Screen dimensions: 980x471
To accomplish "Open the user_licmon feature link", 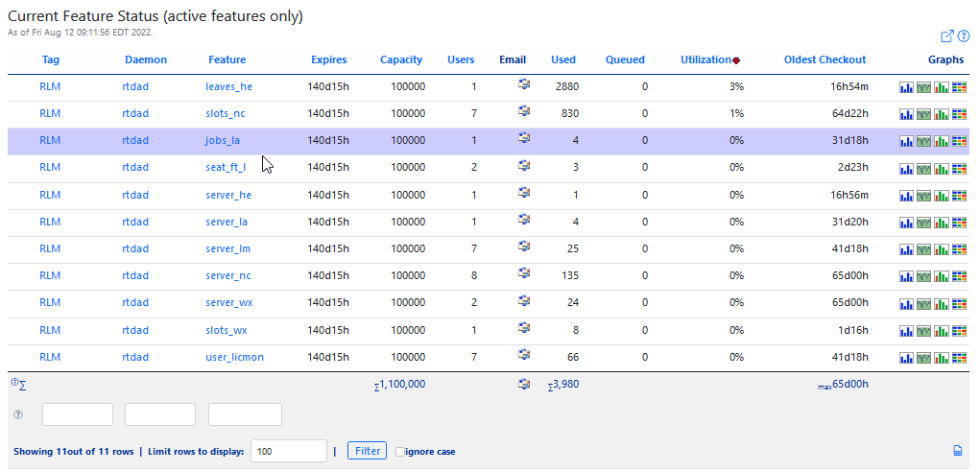I will click(234, 357).
